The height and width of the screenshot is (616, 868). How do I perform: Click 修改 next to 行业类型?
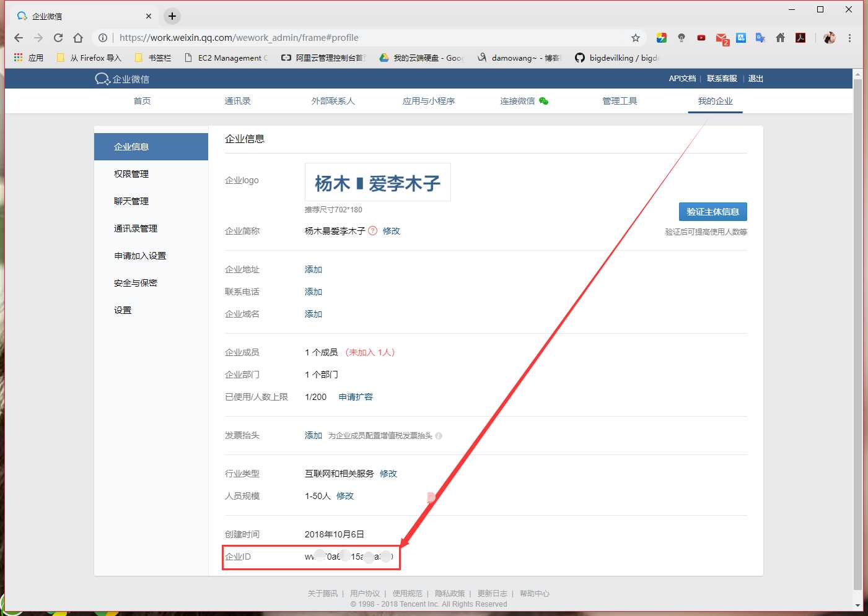[x=388, y=474]
